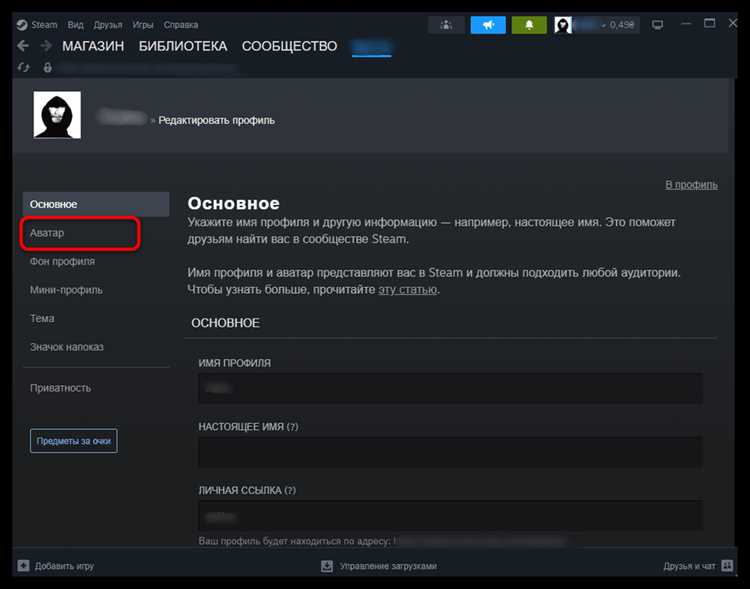Click Добавить игру at bottom left
The image size is (750, 589).
64,566
